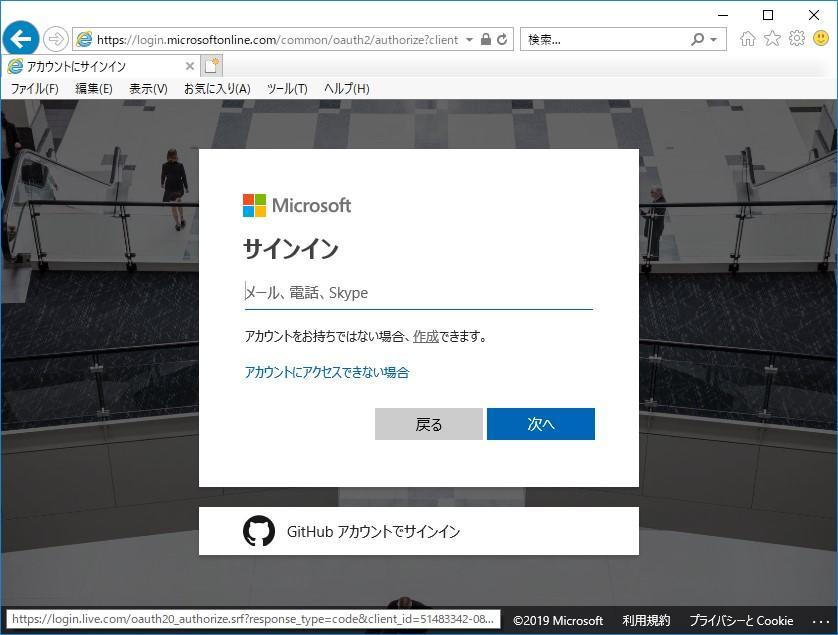Click the 次へ button

point(541,424)
